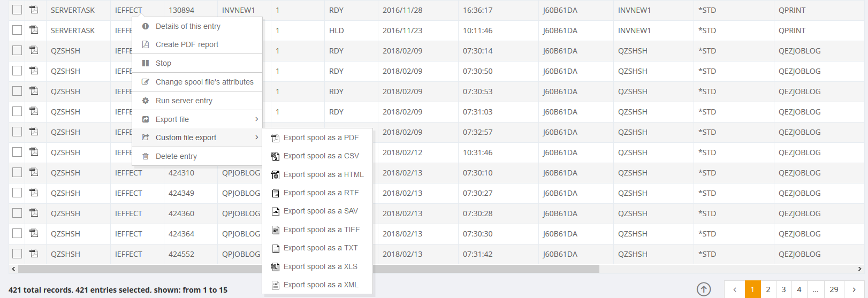Click the spreadsheet icon beside Export spool as a XLS
Image resolution: width=868 pixels, height=298 pixels.
click(275, 267)
